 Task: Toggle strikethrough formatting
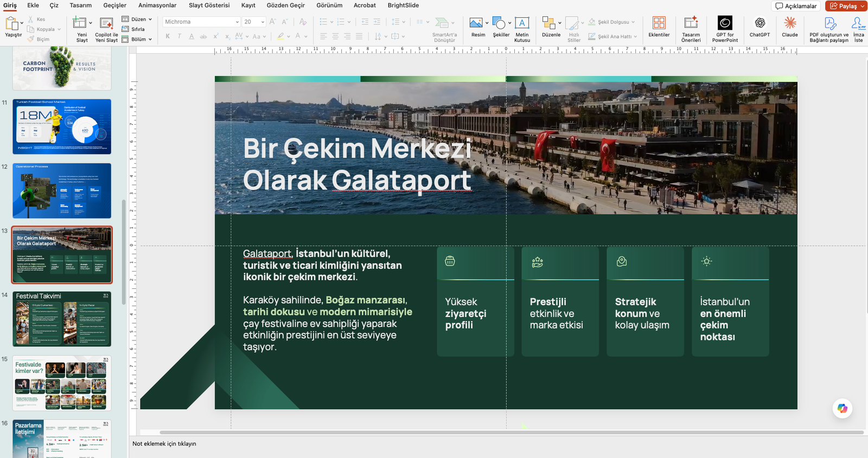[x=203, y=36]
